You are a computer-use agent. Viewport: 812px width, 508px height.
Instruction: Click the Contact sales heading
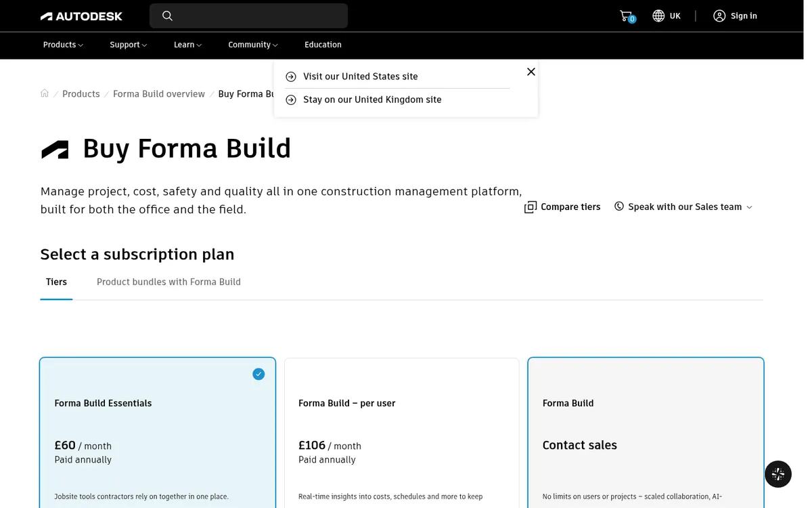click(x=580, y=445)
